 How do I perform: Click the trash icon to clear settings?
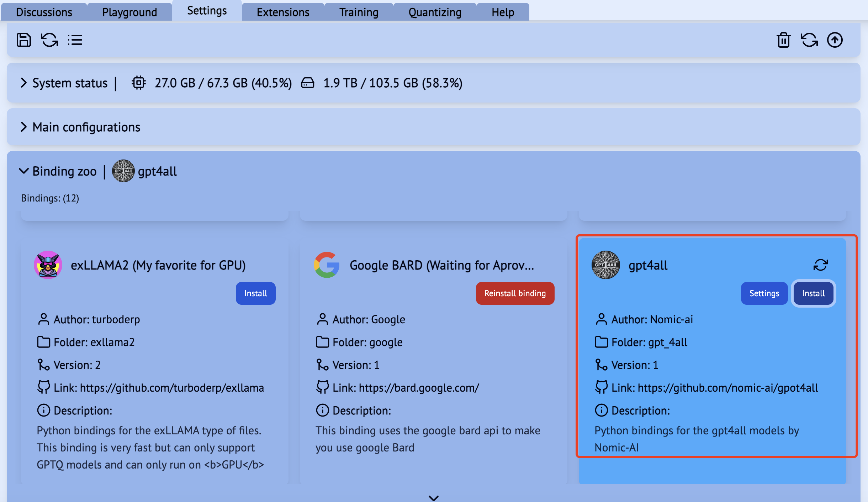784,40
